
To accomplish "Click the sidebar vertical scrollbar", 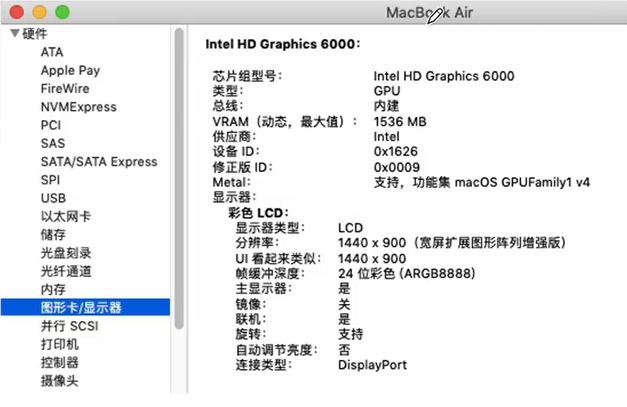I will tap(179, 178).
